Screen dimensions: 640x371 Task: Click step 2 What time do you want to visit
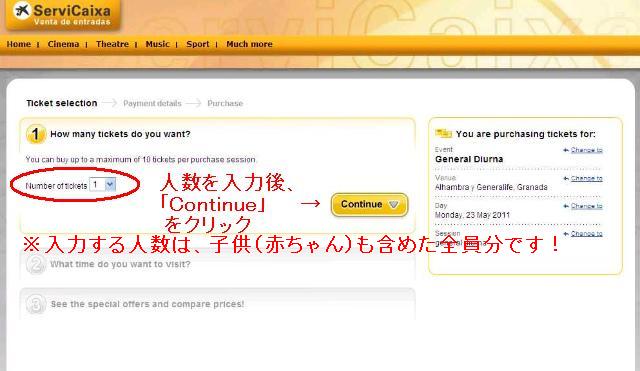click(x=120, y=264)
